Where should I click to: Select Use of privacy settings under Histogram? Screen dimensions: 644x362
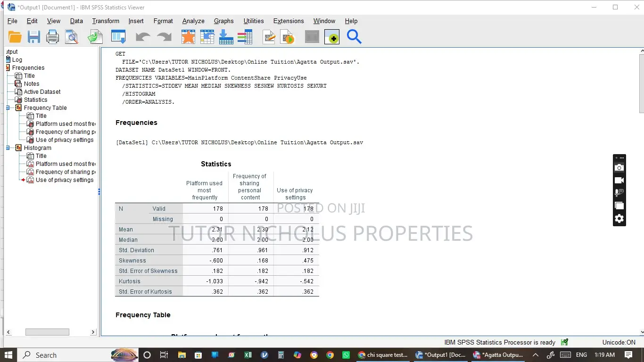pos(65,180)
